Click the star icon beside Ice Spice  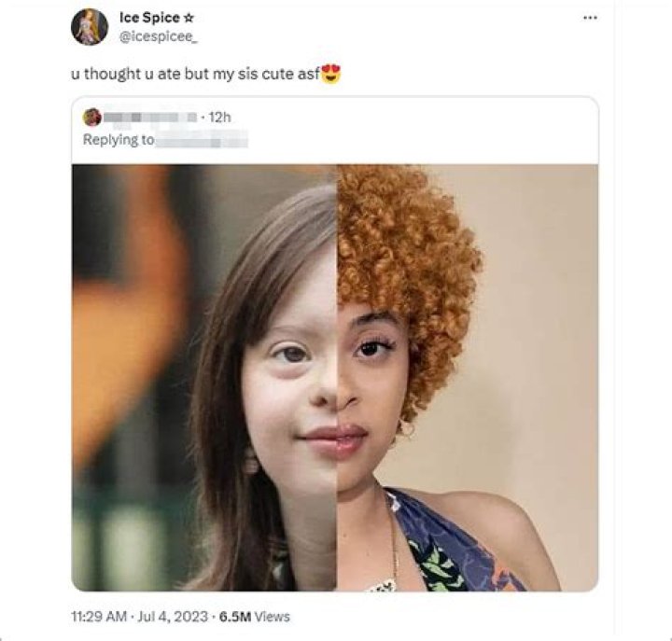point(189,18)
